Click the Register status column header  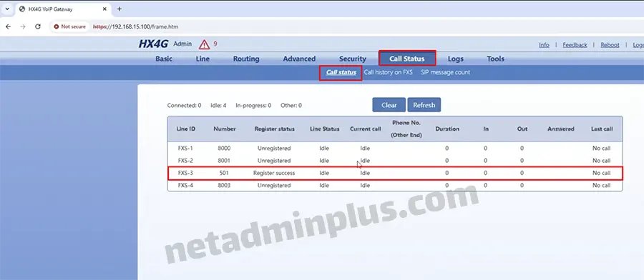274,129
